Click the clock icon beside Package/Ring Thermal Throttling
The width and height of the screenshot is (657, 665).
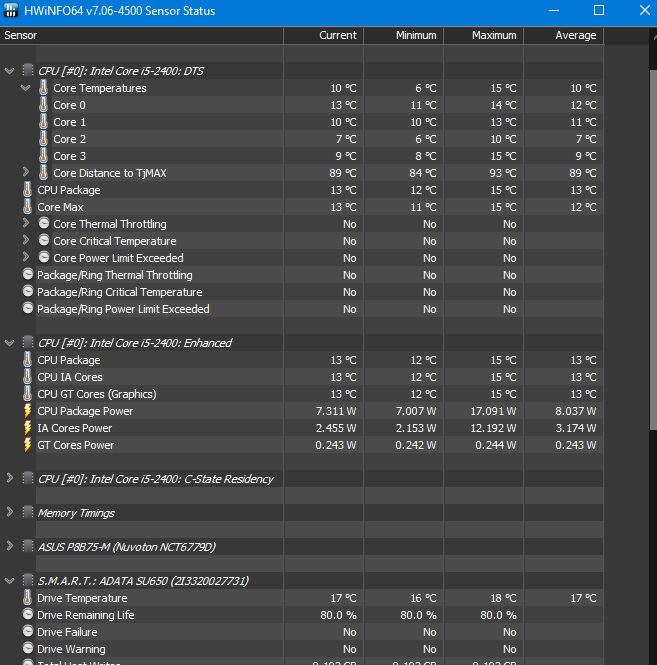click(x=28, y=274)
